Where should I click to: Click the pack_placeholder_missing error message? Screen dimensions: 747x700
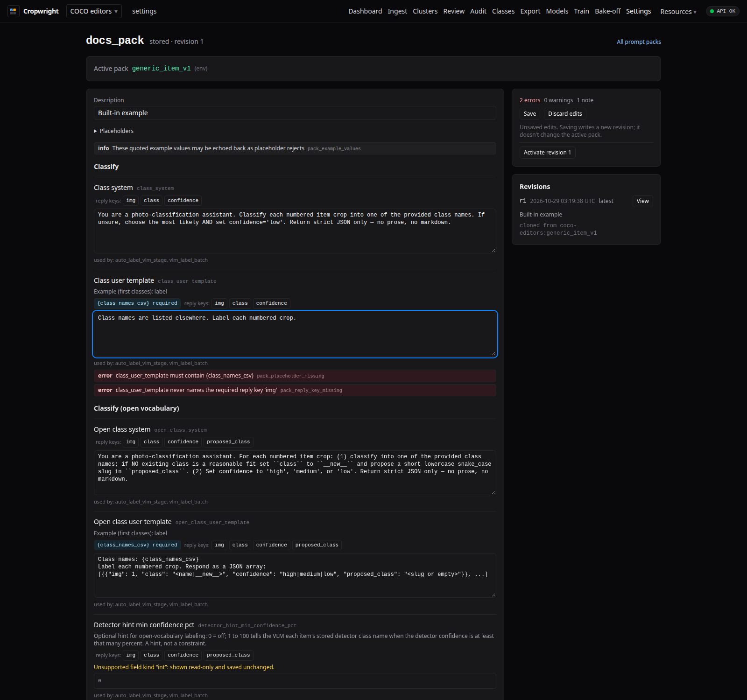(x=295, y=376)
